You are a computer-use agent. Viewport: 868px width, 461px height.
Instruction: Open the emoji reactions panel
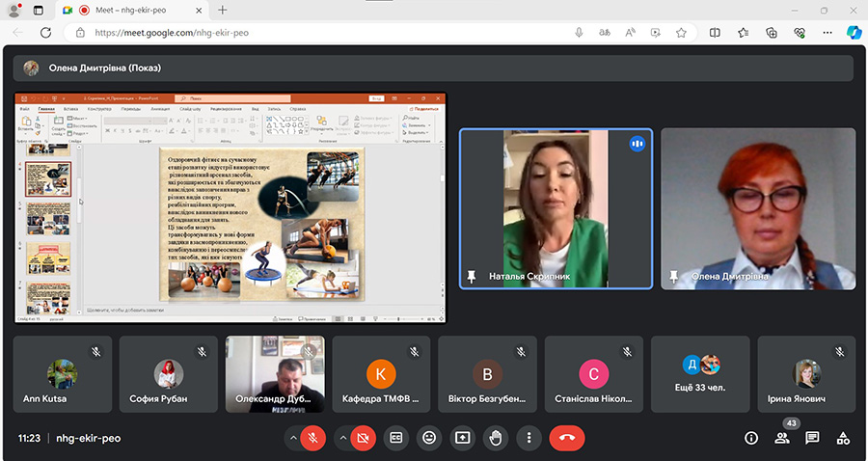(429, 438)
